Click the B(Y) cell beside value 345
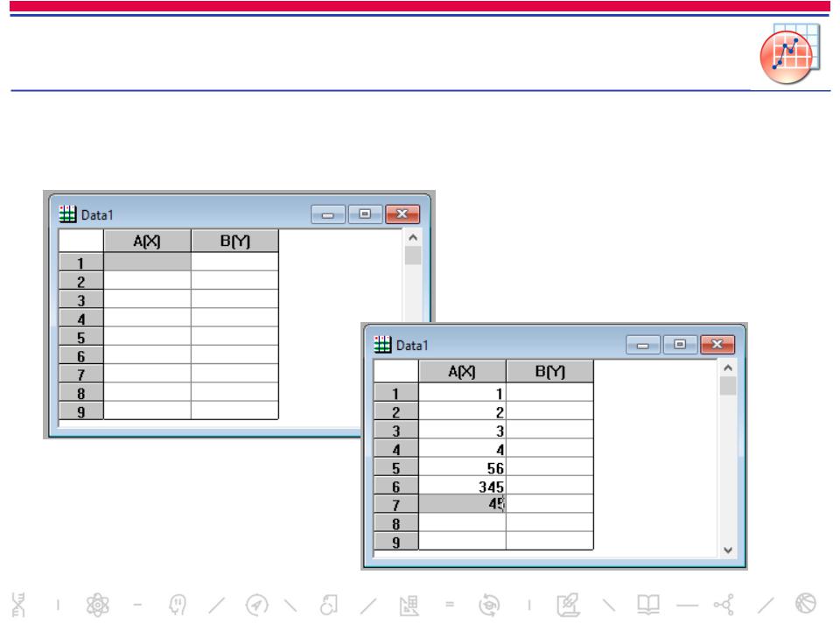This screenshot has width=840, height=624. 549,486
